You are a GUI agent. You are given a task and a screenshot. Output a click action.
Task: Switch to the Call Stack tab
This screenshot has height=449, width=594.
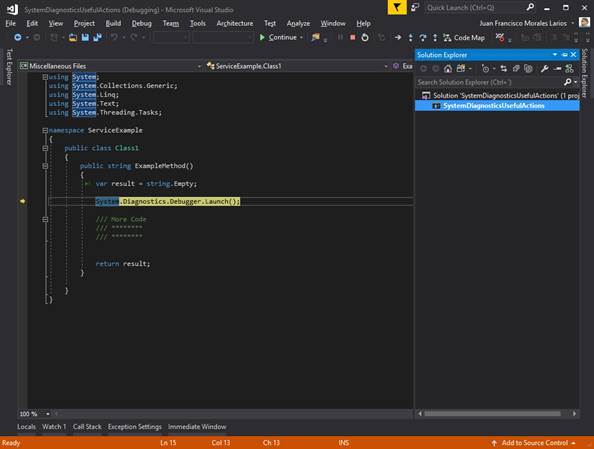(87, 427)
